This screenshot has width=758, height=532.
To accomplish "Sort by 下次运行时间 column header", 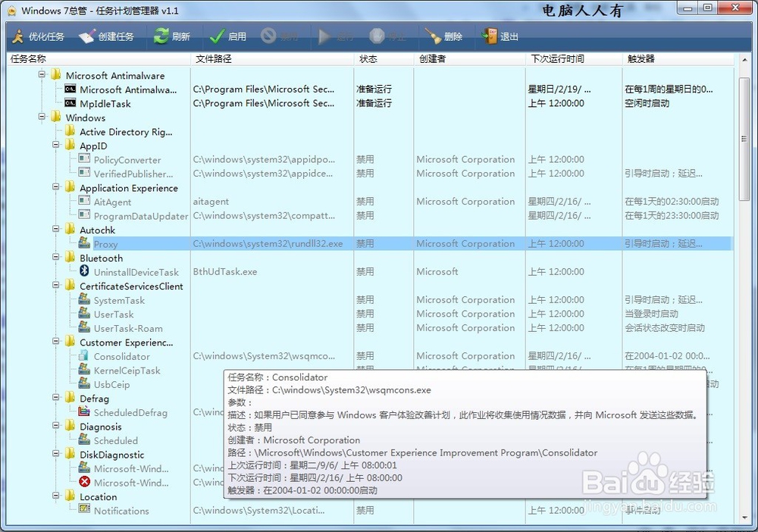I will pos(574,59).
